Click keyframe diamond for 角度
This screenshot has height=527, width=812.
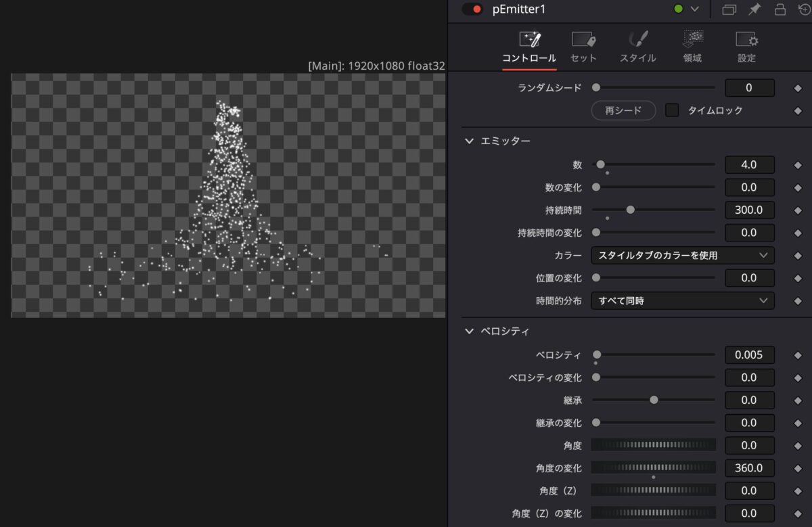[x=798, y=446]
